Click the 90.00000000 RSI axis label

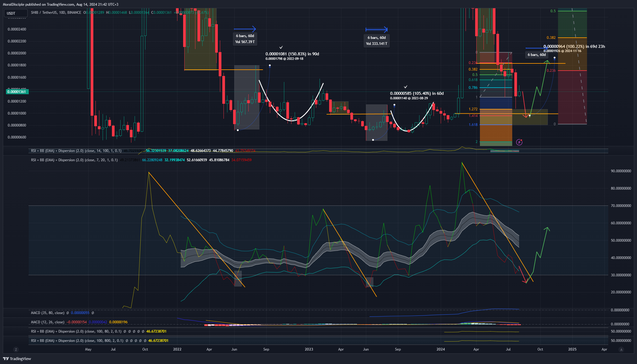621,171
